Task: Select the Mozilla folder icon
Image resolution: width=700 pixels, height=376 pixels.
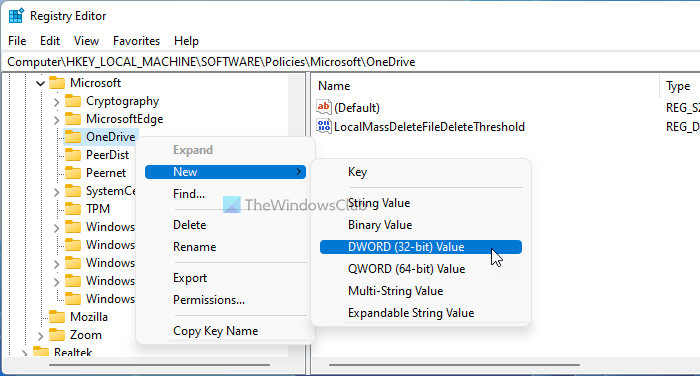Action: 57,317
